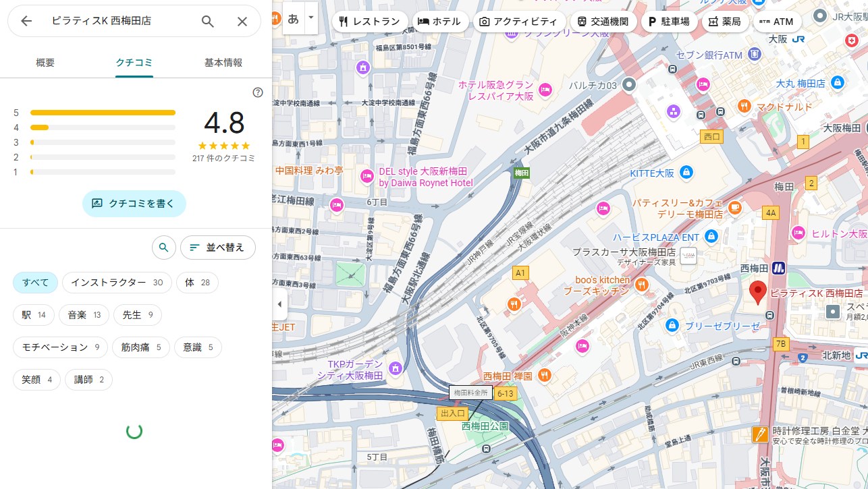The height and width of the screenshot is (489, 868).
Task: Click the red ピラティスK 西梅田店 map pin
Action: click(757, 292)
